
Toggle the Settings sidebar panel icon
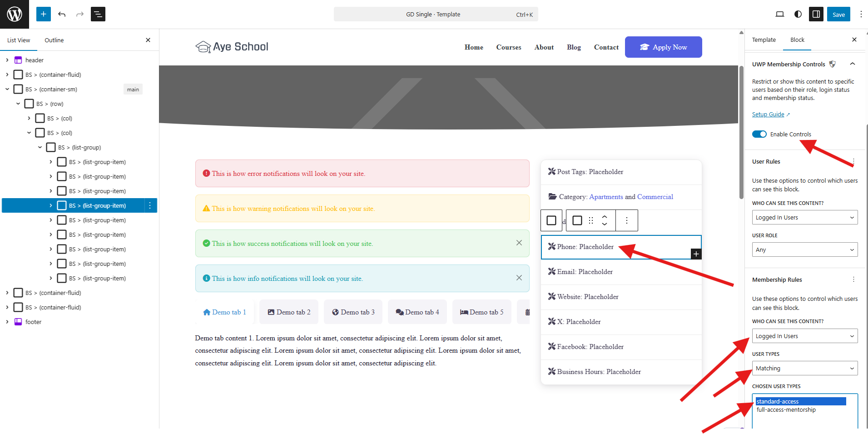click(x=816, y=14)
